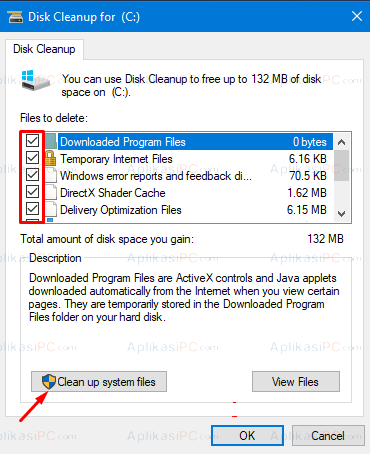
Task: Select the Disk Cleanup tab
Action: (x=44, y=49)
